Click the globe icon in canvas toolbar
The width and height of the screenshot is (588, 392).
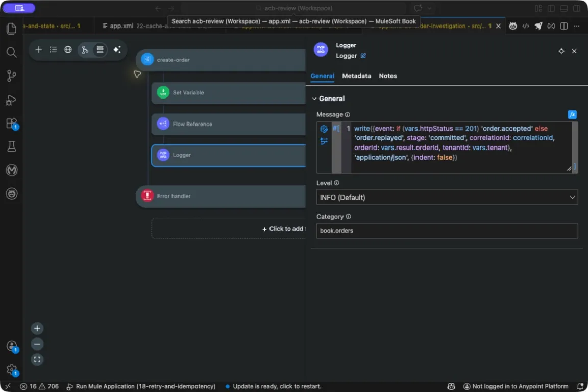[68, 50]
